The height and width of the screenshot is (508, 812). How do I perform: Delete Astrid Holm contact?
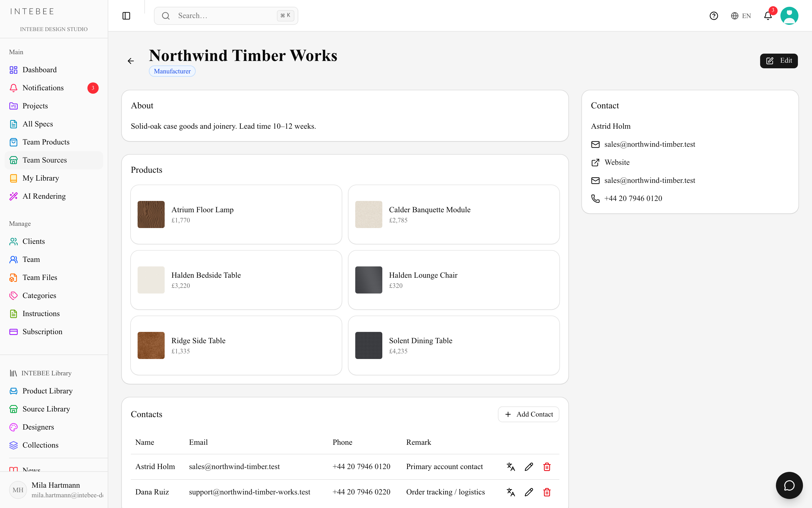coord(547,467)
